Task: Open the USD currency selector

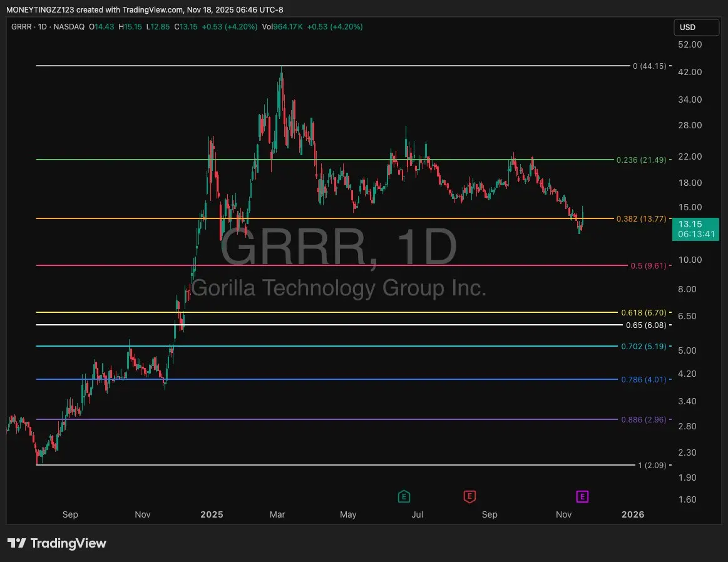Action: pyautogui.click(x=696, y=28)
